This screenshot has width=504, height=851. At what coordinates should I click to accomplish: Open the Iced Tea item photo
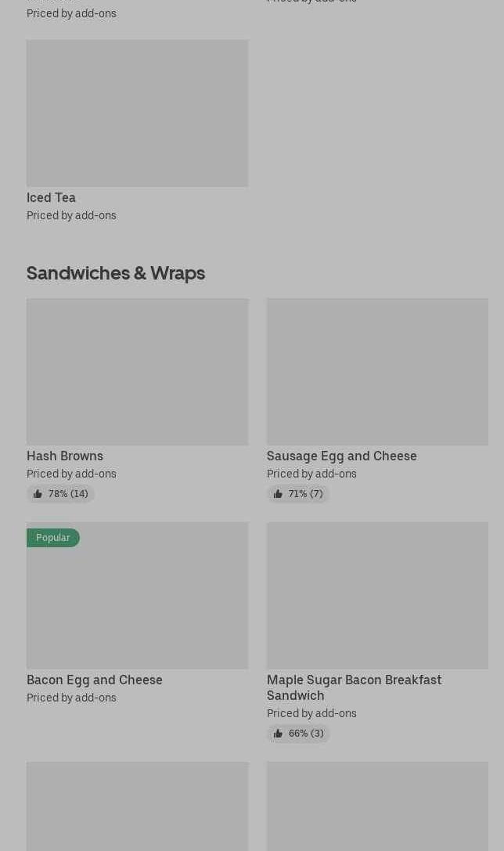click(x=137, y=114)
